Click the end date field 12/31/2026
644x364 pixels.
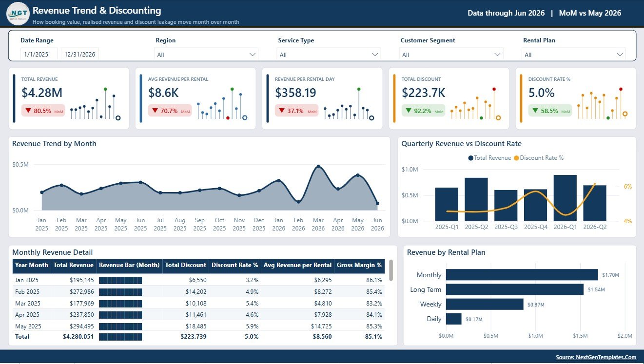80,54
